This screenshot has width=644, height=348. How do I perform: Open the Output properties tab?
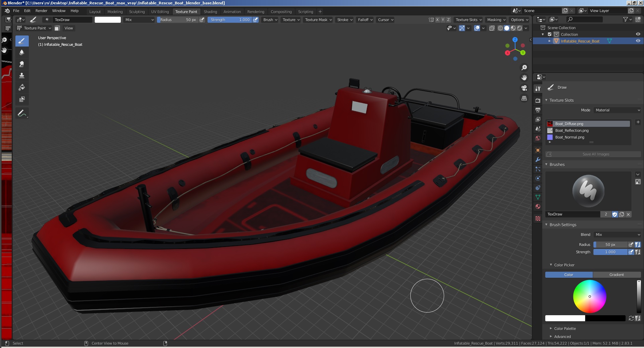(538, 110)
